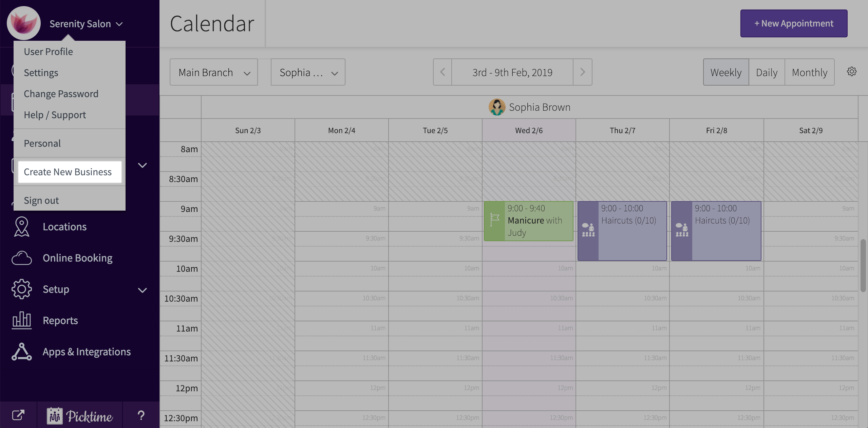868x428 pixels.
Task: Click the Reports bar chart icon
Action: [x=22, y=320]
